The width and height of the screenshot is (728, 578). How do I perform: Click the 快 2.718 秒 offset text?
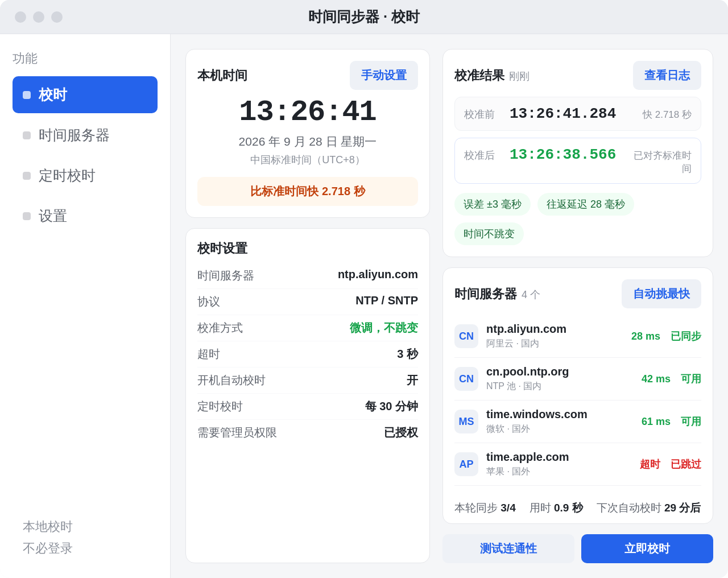667,114
